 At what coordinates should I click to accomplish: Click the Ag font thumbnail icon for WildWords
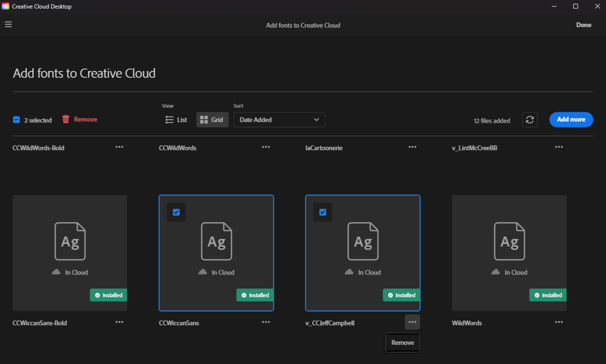(509, 241)
